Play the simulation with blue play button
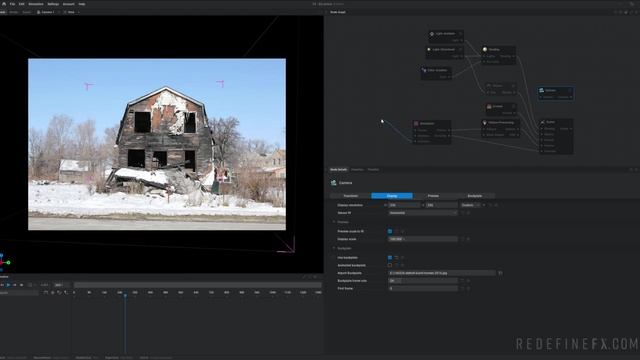640x360 pixels. 8,285
